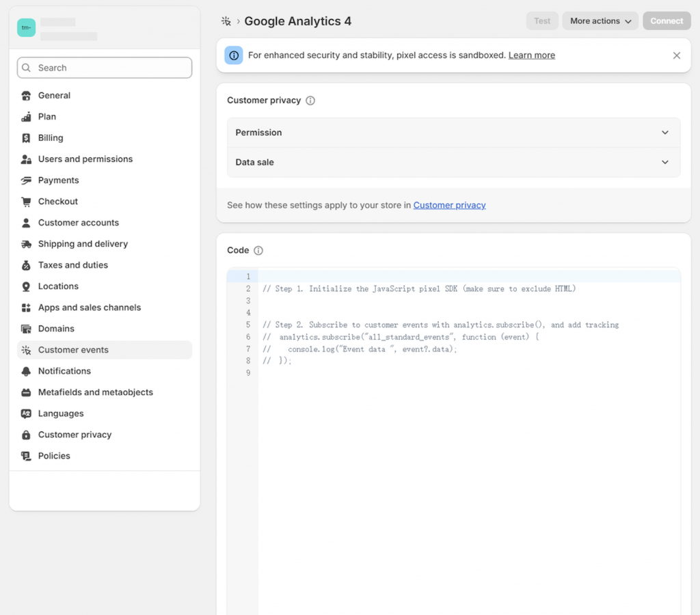Click the search magnifier icon

27,68
